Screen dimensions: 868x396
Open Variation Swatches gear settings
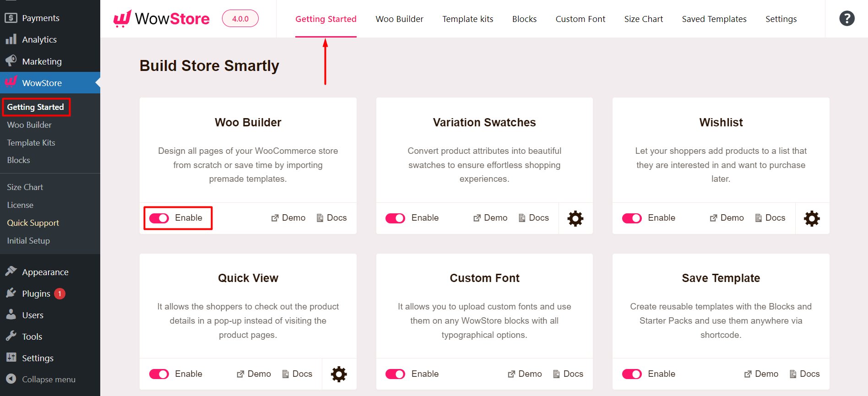pos(575,218)
